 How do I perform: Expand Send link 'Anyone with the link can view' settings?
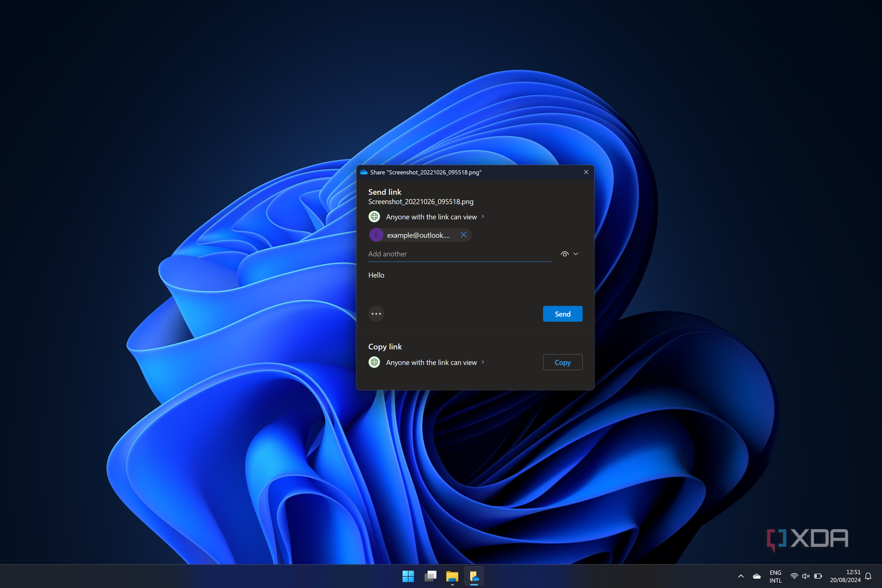[435, 216]
